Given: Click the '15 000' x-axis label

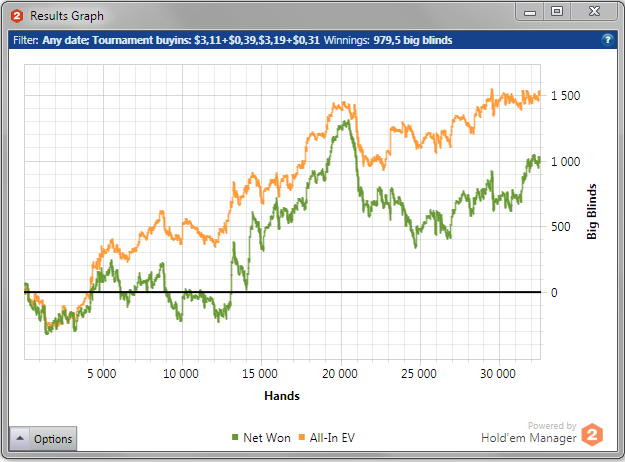Looking at the screenshot, I should pos(260,374).
